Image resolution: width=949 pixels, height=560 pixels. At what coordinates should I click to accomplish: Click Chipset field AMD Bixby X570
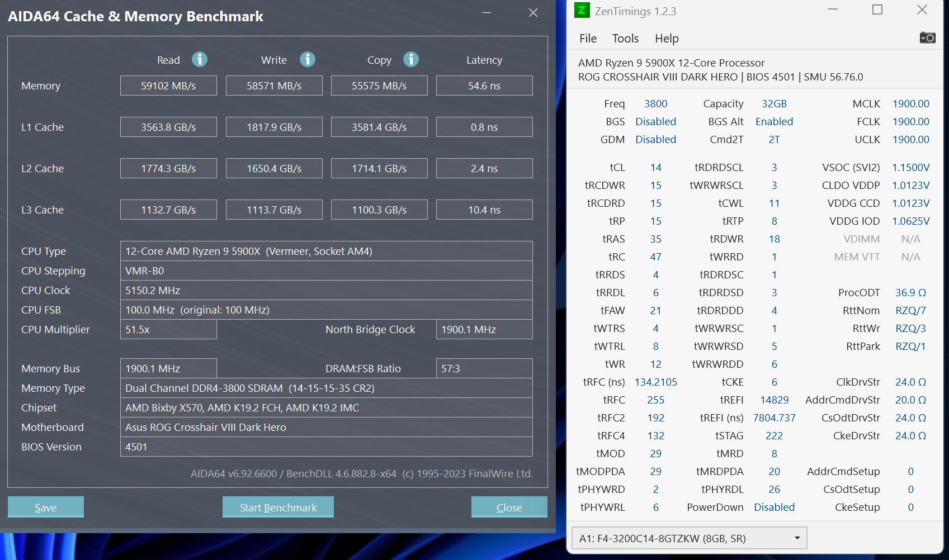(327, 407)
